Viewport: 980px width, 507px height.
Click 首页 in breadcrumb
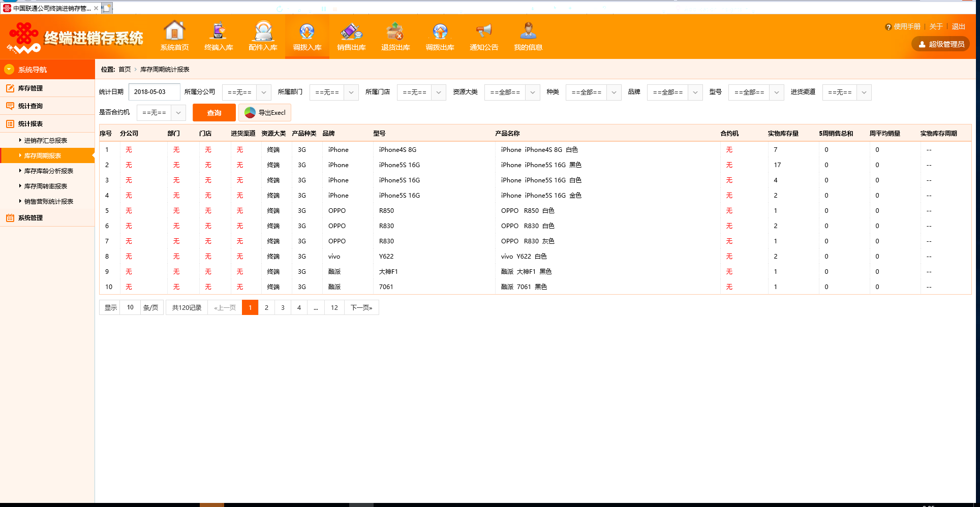point(125,69)
